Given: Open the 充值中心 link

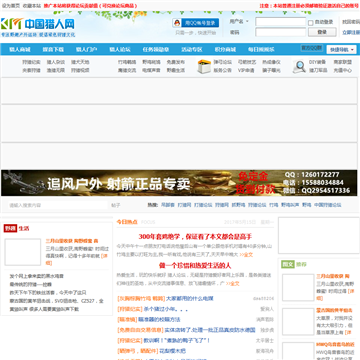Looking at the screenshot, I should click(343, 70).
